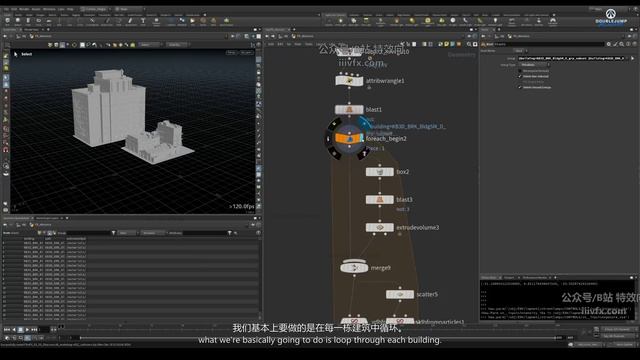Open the File menu

pyautogui.click(x=6, y=9)
